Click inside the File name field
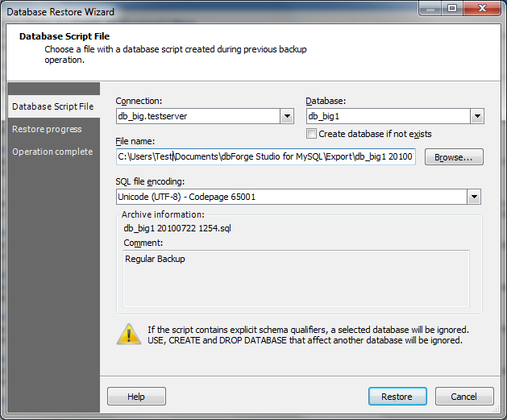Viewport: 507px width, 420px height. point(266,156)
